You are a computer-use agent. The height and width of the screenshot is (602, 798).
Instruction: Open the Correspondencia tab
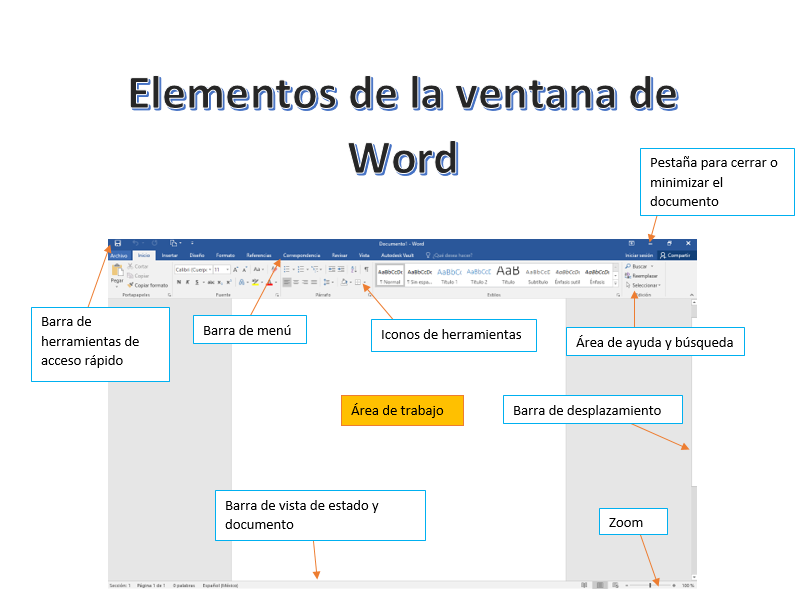301,255
